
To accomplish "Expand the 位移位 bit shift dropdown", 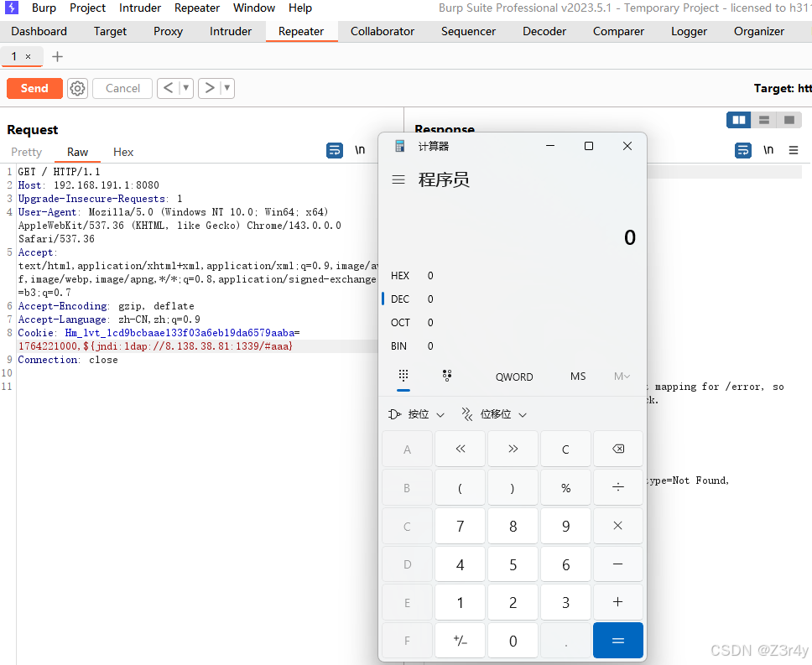I will point(494,414).
